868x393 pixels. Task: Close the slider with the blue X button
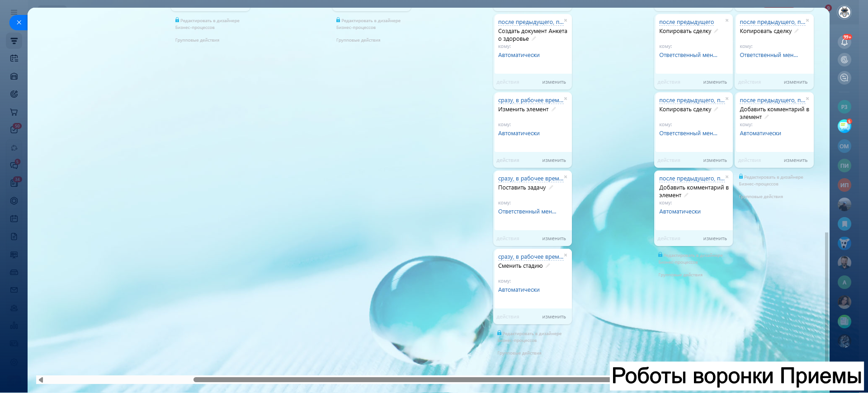(19, 22)
